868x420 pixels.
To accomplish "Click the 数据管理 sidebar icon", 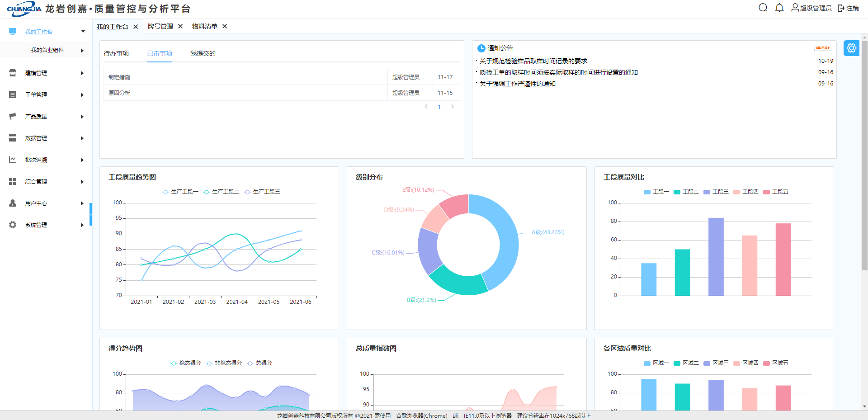I will (x=13, y=138).
